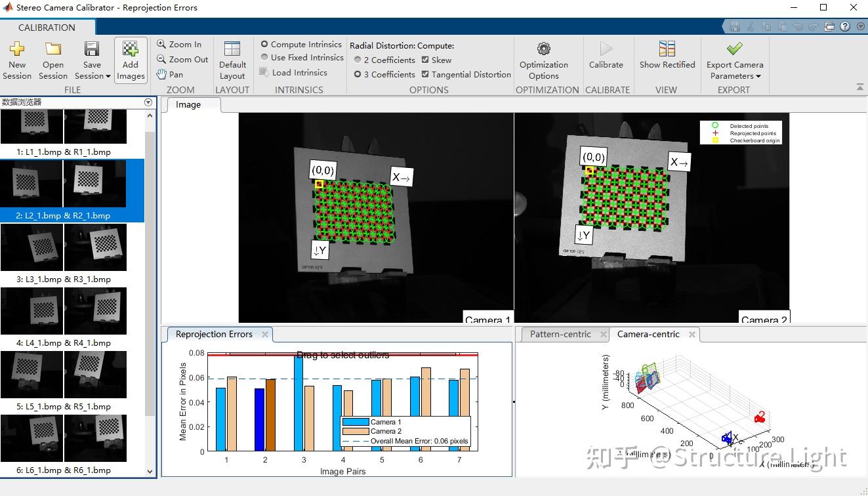Click the quick access Redo arrow
The image size is (868, 496).
pyautogui.click(x=814, y=27)
